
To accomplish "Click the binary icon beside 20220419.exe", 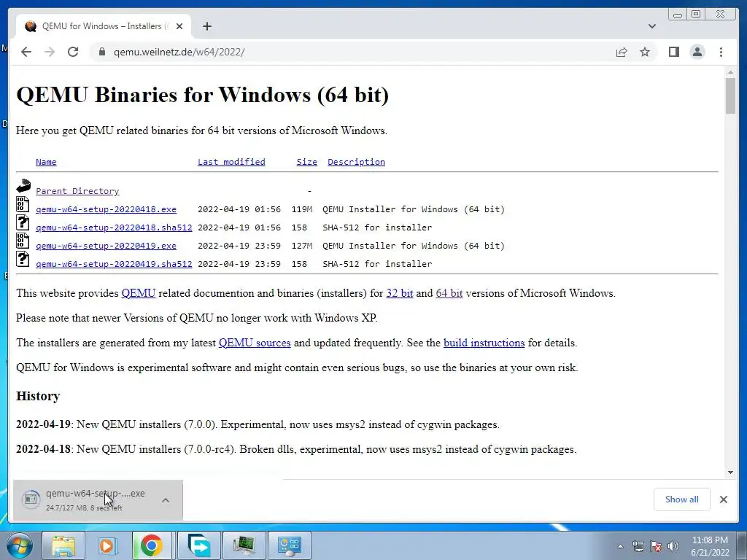I will 23,241.
